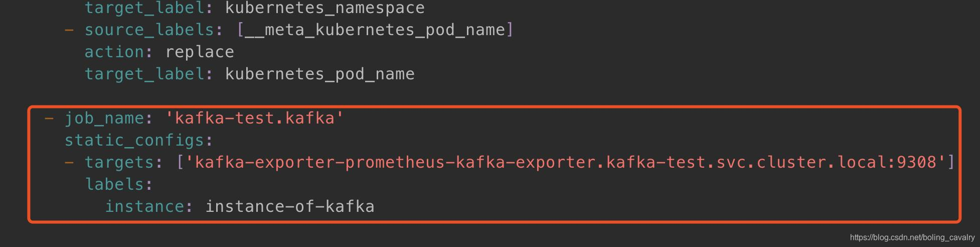Viewport: 980px width, 247px height.
Task: Click the kubernetes_pod_name value text
Action: [319, 74]
